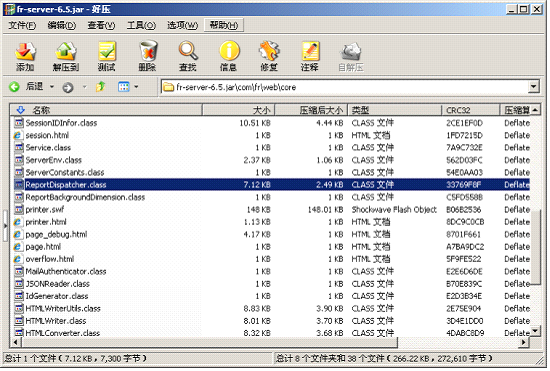The image size is (550, 371).
Task: Open the 文件(F) menu
Action: (22, 25)
